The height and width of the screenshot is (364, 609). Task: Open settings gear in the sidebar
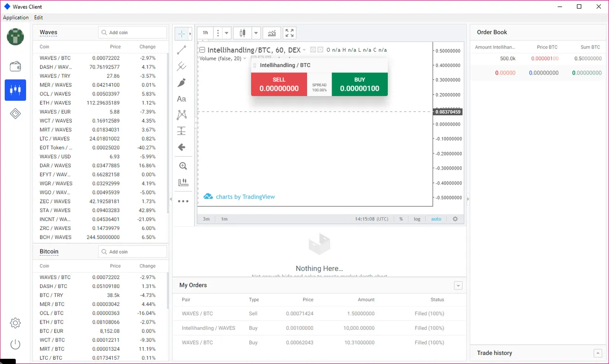[15, 323]
